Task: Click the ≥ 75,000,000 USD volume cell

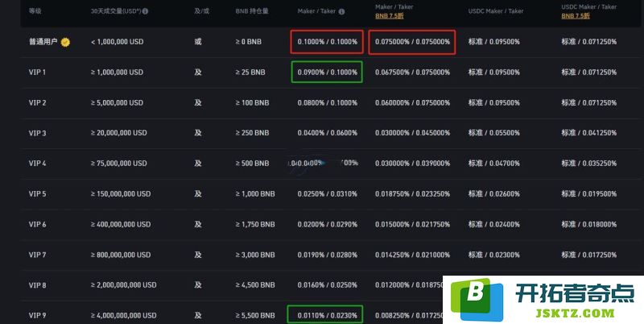Action: click(x=118, y=164)
